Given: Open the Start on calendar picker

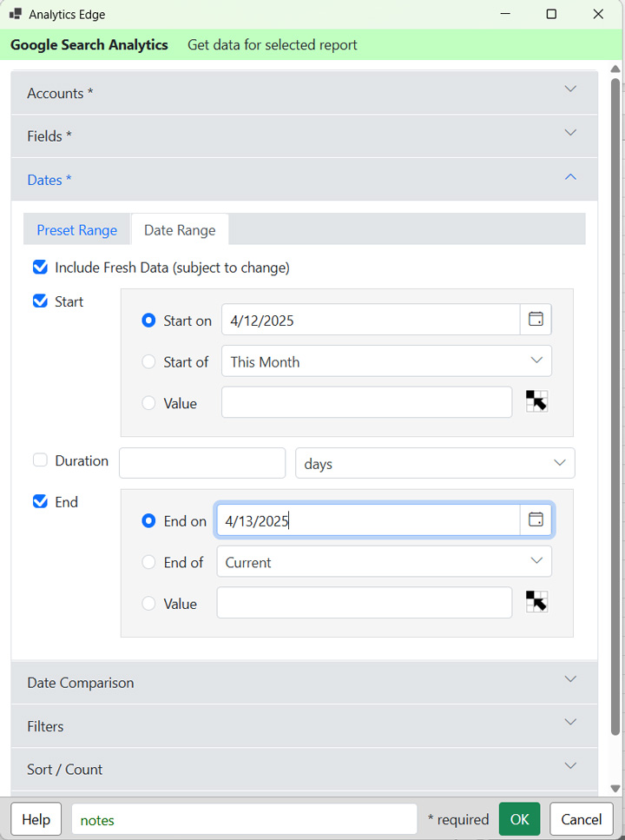Looking at the screenshot, I should pyautogui.click(x=536, y=320).
